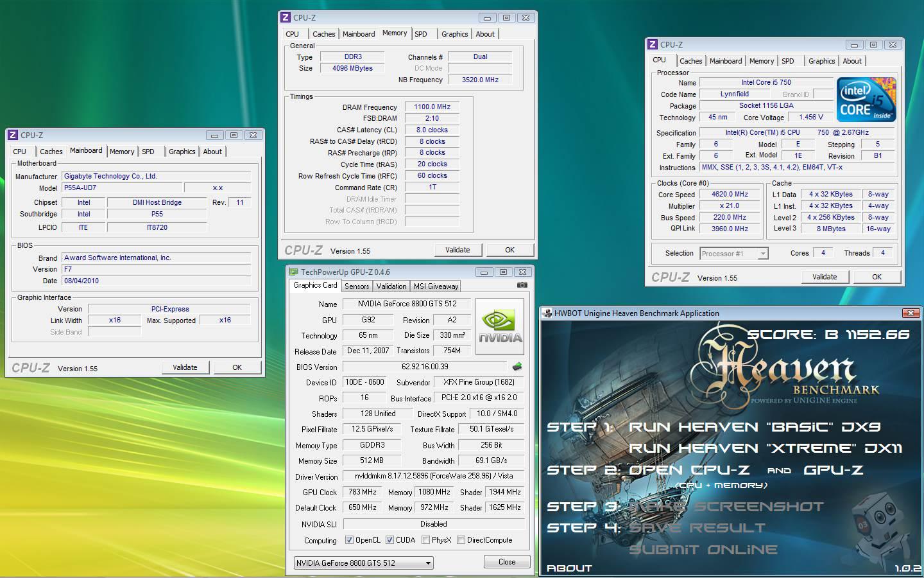Click Heaven score 1152.66 text
924x578 pixels.
click(x=828, y=335)
